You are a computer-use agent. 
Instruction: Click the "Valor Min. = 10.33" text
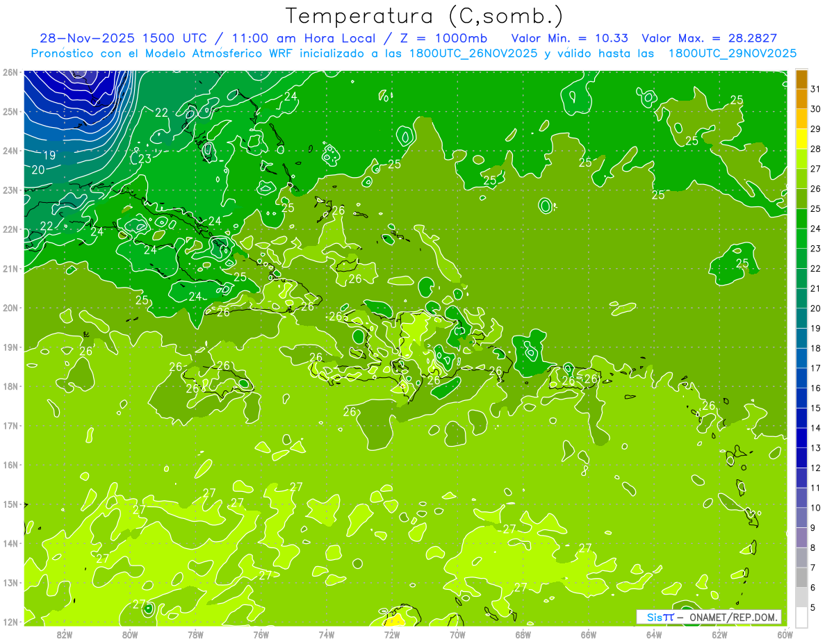(569, 38)
